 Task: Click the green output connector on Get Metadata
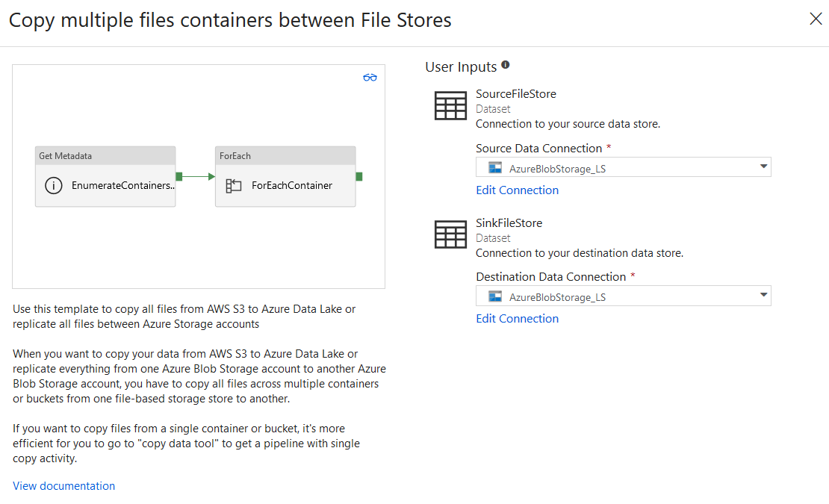point(179,176)
